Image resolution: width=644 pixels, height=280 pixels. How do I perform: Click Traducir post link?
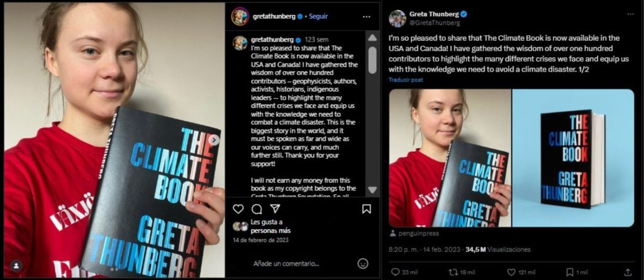coord(406,80)
